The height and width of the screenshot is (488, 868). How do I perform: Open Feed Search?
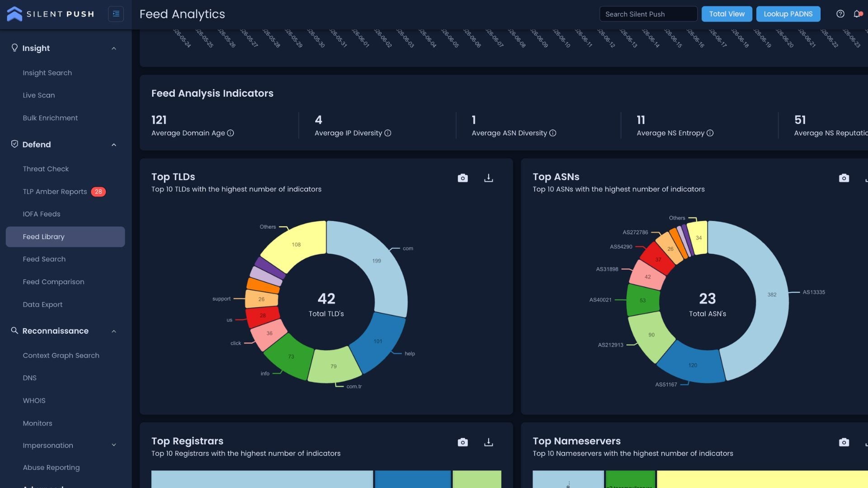(44, 259)
